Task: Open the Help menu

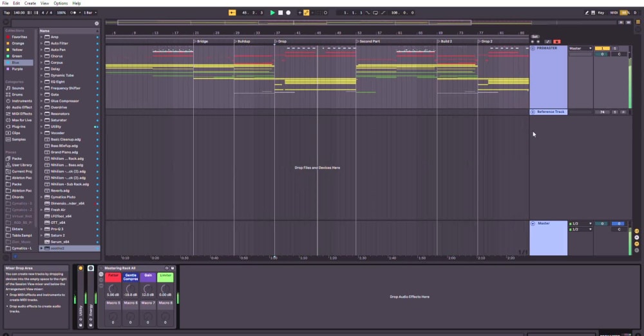Action: (77, 3)
